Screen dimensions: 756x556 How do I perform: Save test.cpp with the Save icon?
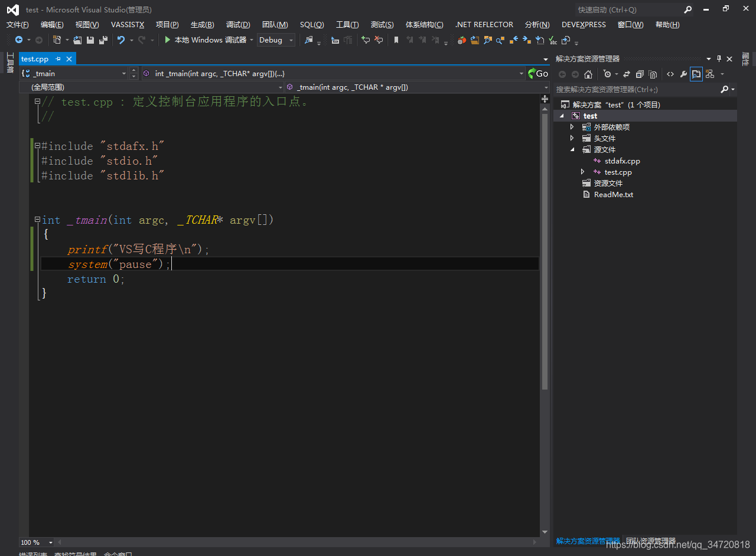click(90, 40)
